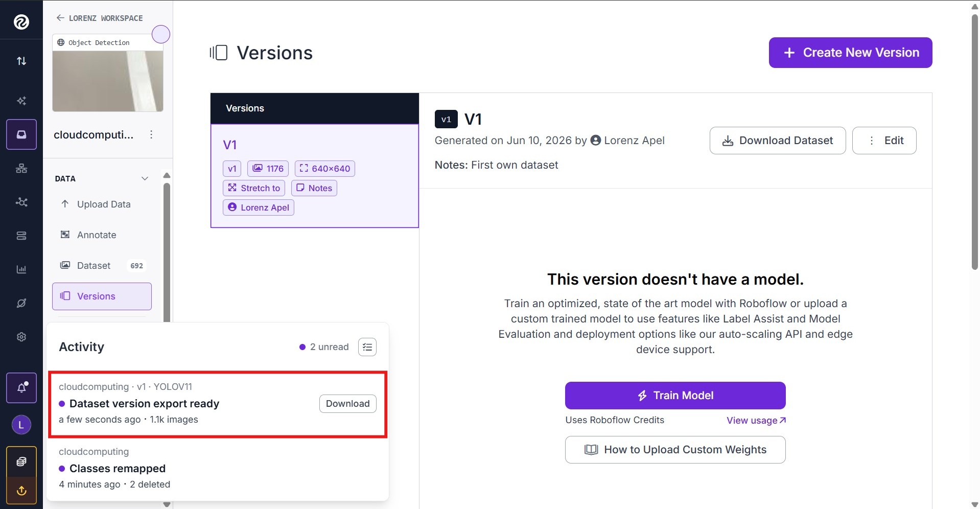
Task: Click the project preview thumbnail
Action: (x=108, y=81)
